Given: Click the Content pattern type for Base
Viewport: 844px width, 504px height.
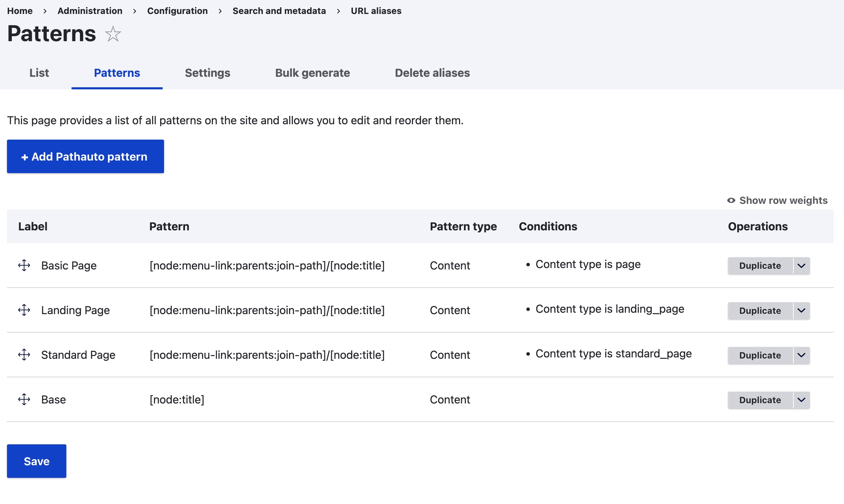Looking at the screenshot, I should pos(450,399).
